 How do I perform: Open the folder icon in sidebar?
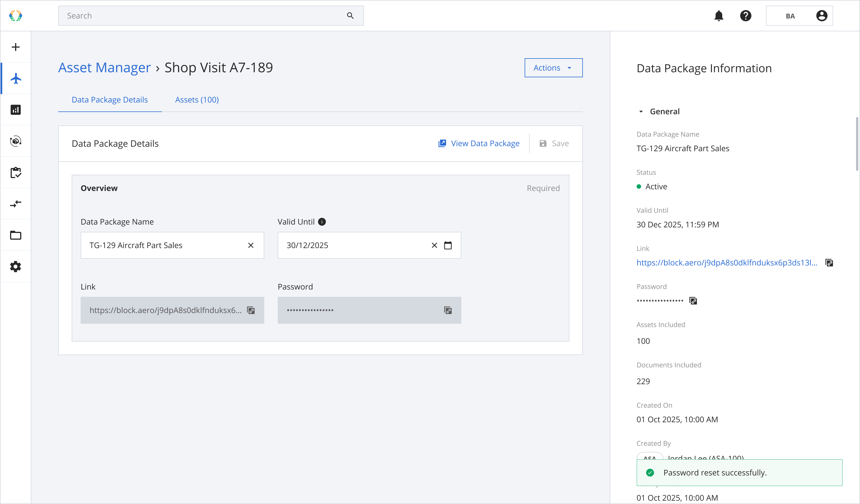pos(16,235)
